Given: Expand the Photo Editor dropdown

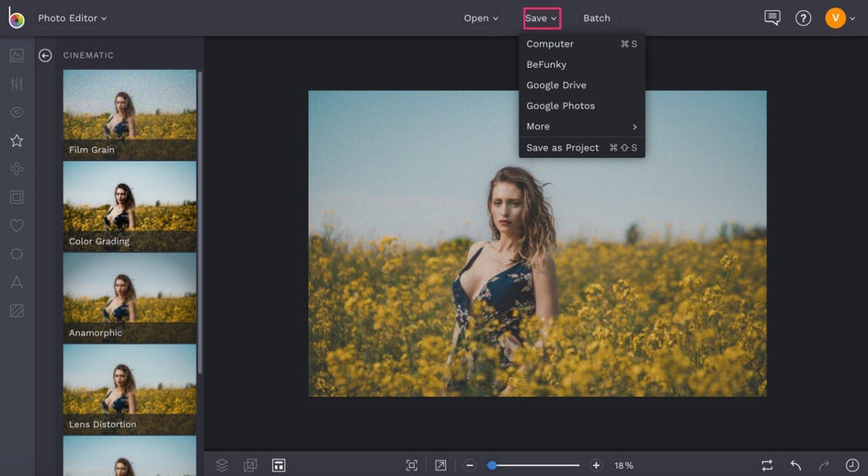Looking at the screenshot, I should pos(72,17).
